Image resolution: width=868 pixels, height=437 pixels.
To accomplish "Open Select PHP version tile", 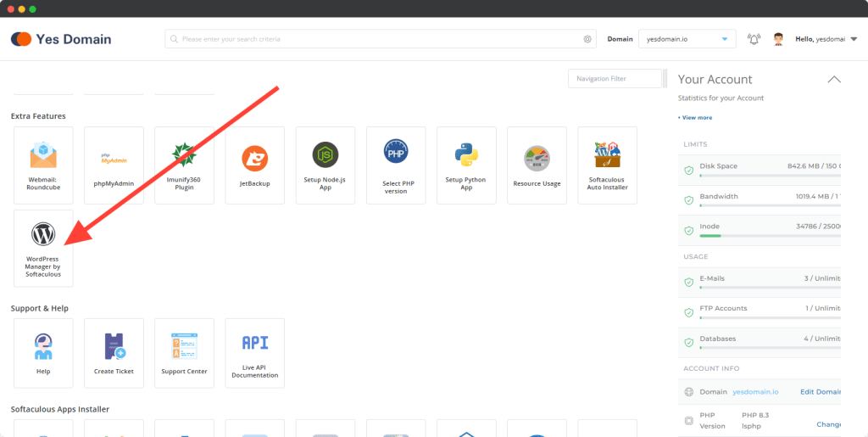I will (396, 165).
